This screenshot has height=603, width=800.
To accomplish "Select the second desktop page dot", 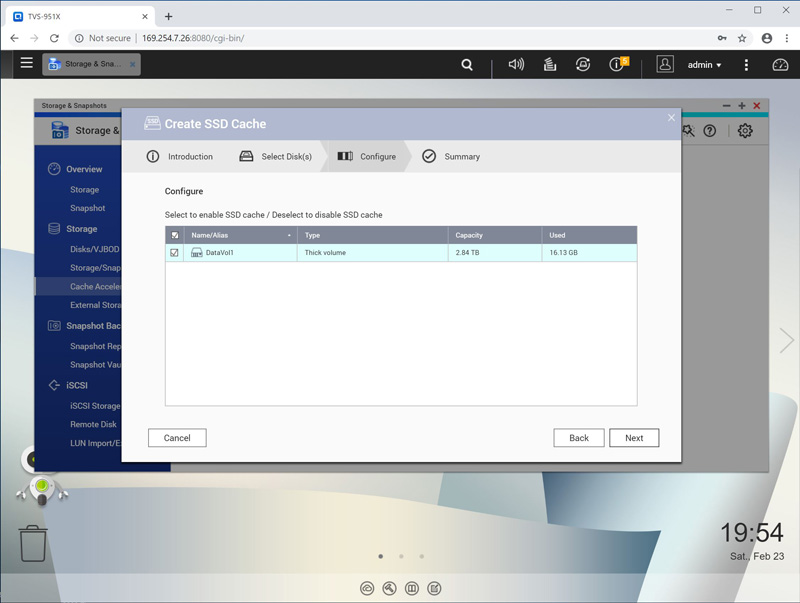I will [402, 557].
